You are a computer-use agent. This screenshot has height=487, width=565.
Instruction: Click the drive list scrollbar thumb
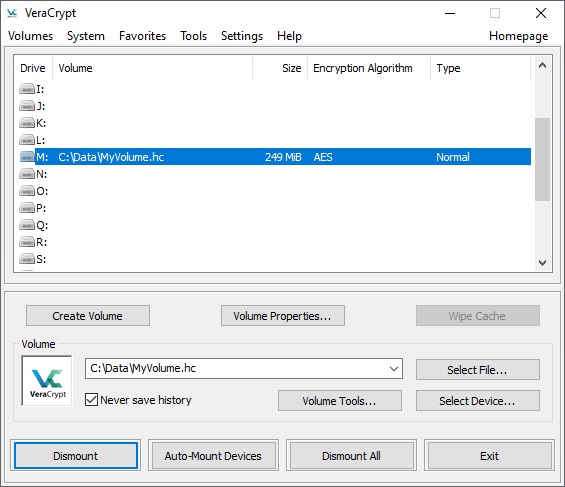tap(542, 159)
